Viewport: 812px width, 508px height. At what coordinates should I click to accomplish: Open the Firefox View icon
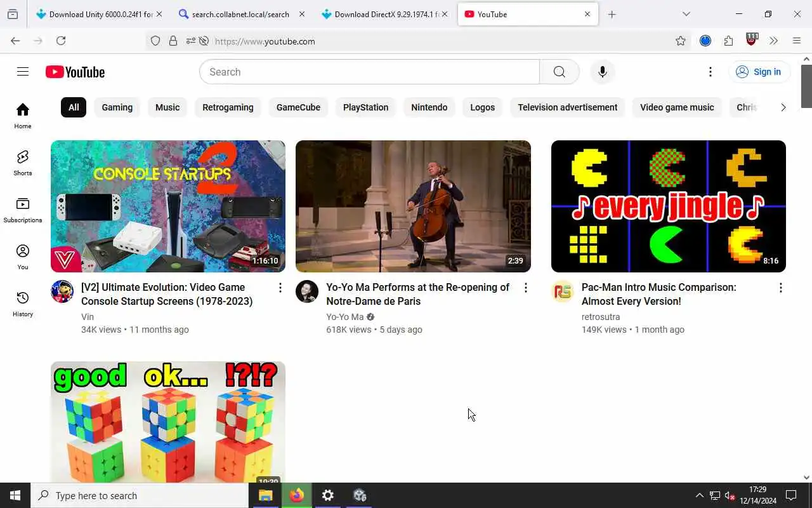(13, 14)
